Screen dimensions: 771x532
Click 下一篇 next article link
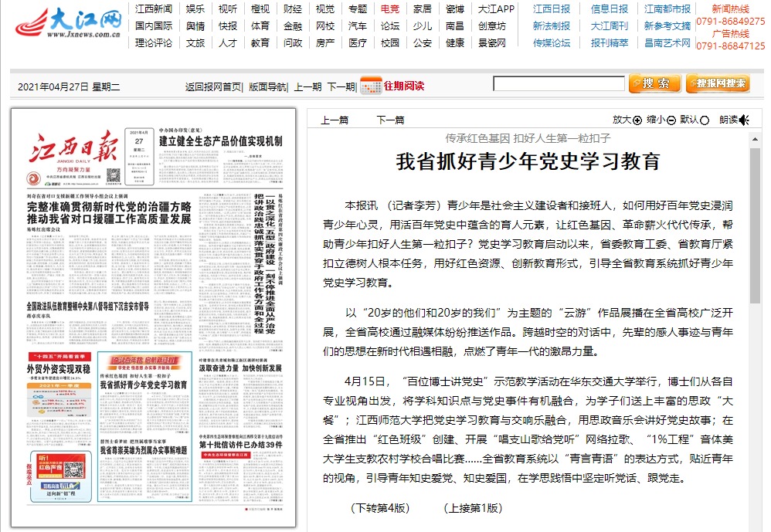pos(390,120)
